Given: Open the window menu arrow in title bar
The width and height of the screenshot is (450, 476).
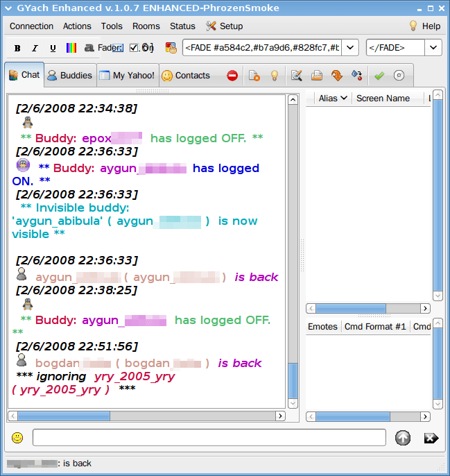Looking at the screenshot, I should point(8,8).
